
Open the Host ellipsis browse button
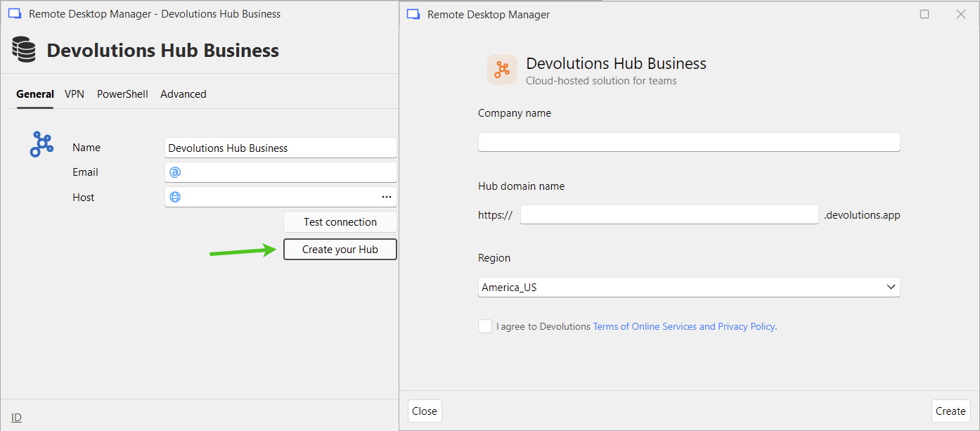tap(387, 197)
